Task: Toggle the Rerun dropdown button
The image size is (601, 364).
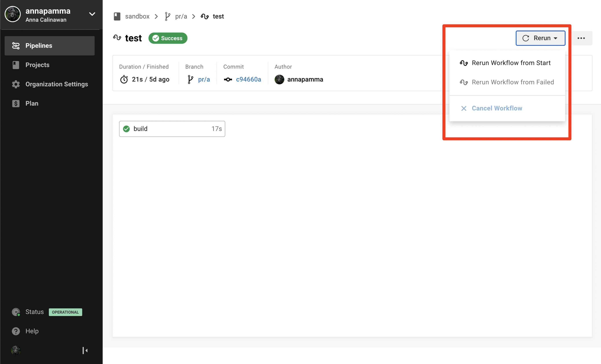Action: [x=540, y=38]
